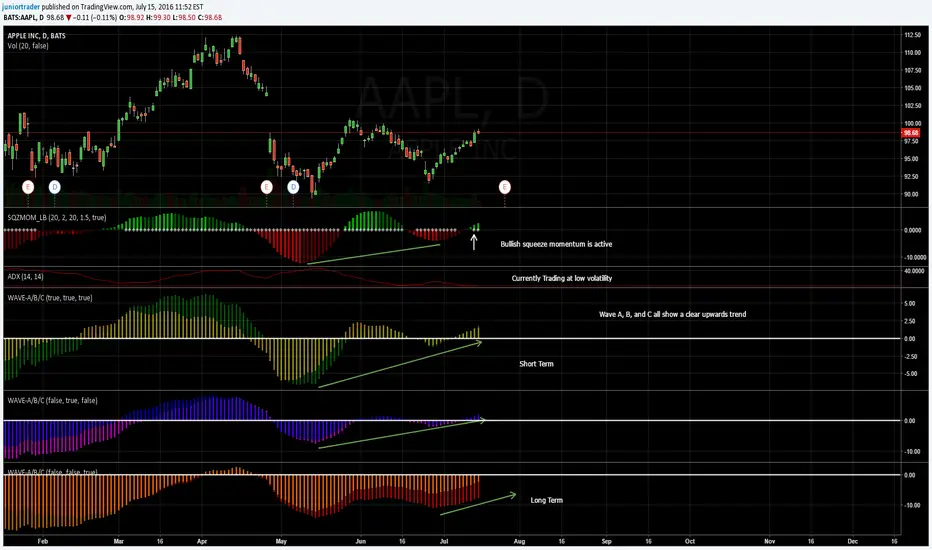932x550 pixels.
Task: Click the '5.00' wave scale label
Action: [909, 304]
